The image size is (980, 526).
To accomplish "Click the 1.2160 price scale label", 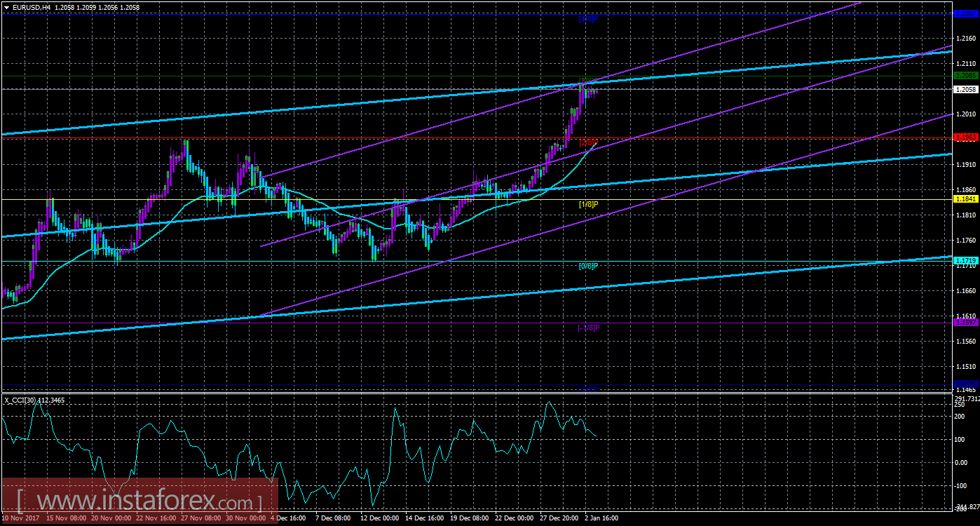I will 965,38.
